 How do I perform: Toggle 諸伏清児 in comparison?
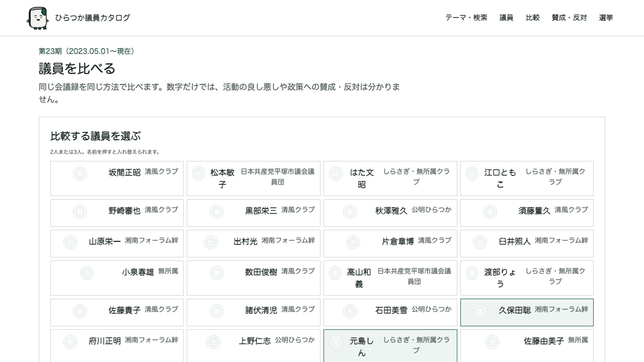coord(254,313)
